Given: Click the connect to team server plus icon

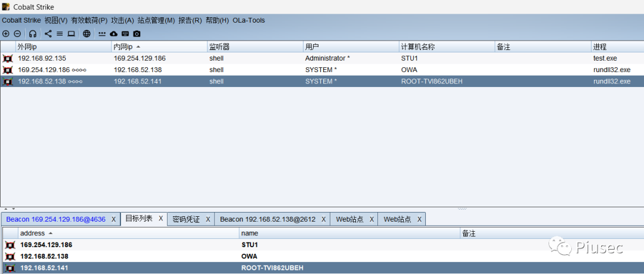Looking at the screenshot, I should (x=6, y=33).
